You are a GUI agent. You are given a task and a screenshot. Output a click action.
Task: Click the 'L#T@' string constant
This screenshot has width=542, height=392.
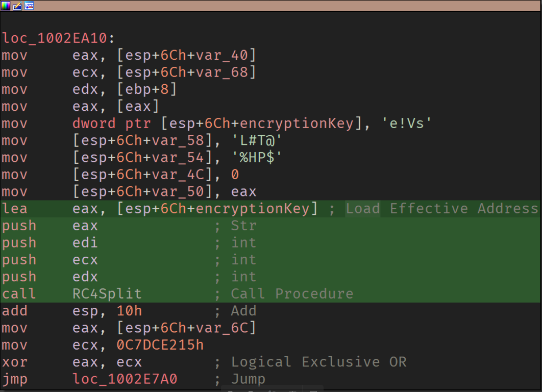coord(257,140)
